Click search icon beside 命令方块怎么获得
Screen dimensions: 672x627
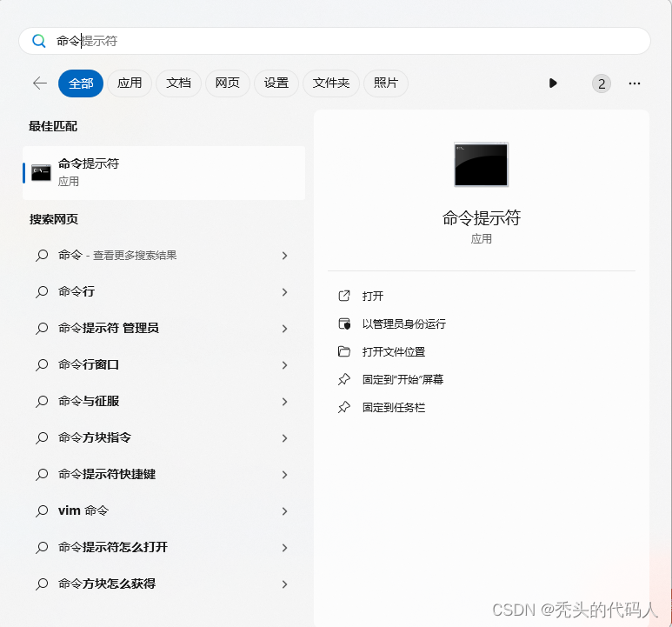(x=42, y=584)
